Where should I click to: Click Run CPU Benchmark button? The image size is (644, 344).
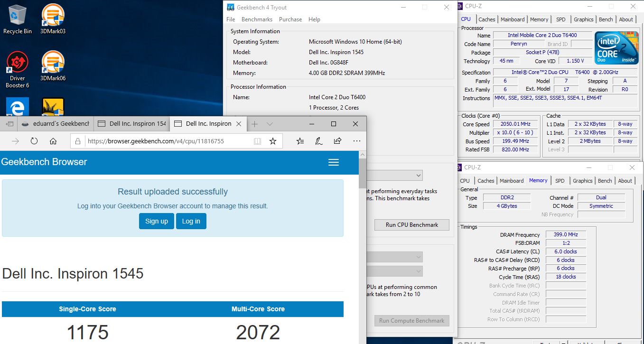pos(412,225)
